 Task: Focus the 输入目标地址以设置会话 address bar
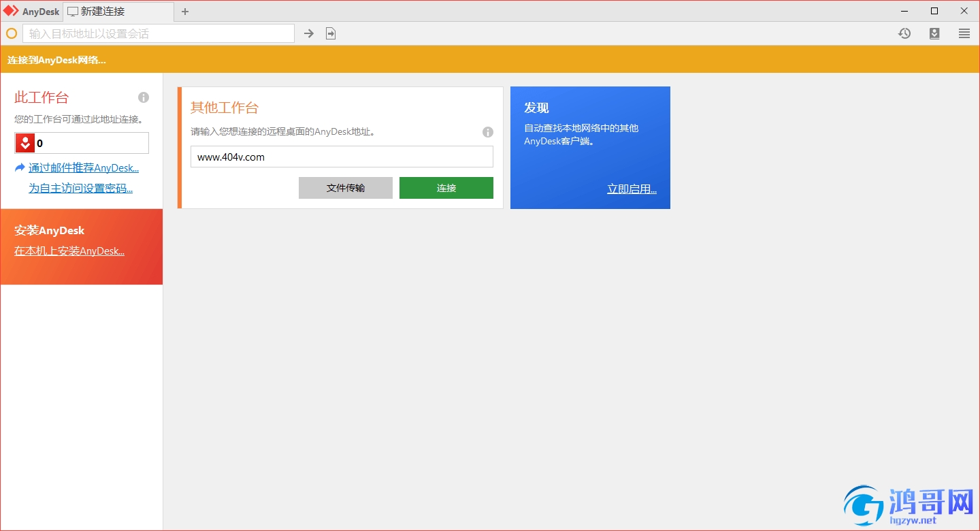pyautogui.click(x=159, y=33)
